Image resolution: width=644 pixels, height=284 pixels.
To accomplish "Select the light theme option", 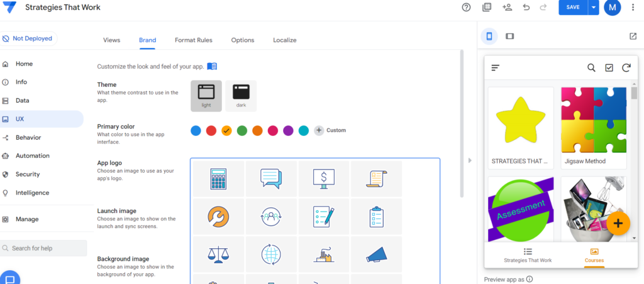I will [206, 96].
